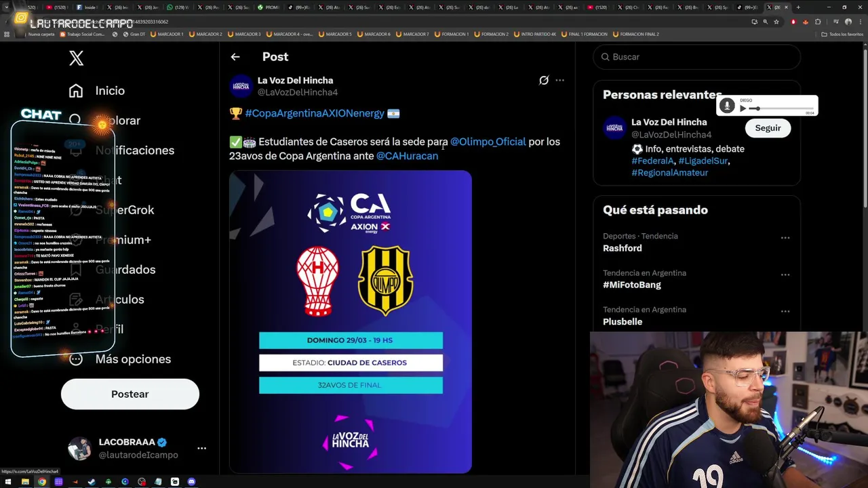Open a new browser tab
The image size is (868, 488).
(798, 7)
